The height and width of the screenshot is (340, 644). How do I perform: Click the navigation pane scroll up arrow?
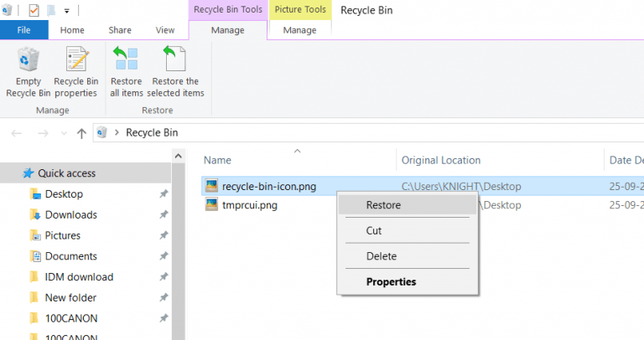pyautogui.click(x=179, y=156)
